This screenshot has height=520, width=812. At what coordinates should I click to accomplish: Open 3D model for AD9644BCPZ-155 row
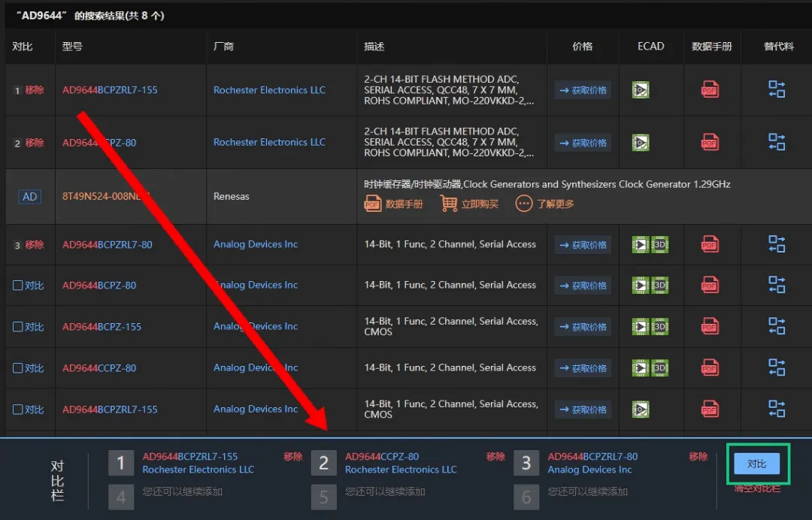point(660,326)
